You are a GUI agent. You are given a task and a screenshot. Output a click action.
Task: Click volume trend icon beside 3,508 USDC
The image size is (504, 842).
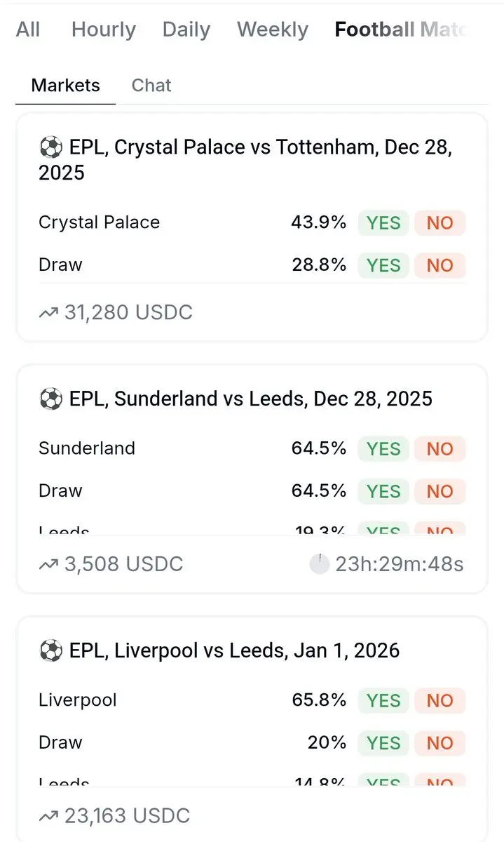coord(48,563)
